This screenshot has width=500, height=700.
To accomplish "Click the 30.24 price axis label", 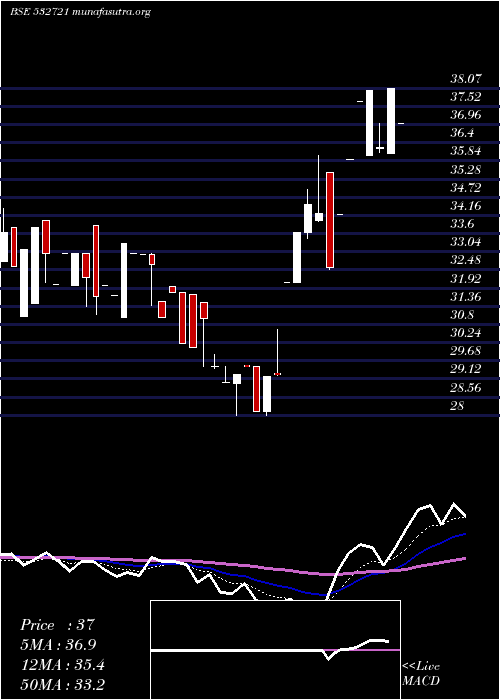I will tap(466, 333).
